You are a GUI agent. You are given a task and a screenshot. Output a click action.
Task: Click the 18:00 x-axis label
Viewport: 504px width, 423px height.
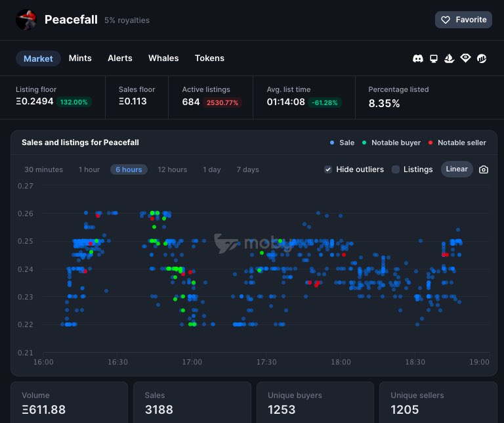pos(341,362)
